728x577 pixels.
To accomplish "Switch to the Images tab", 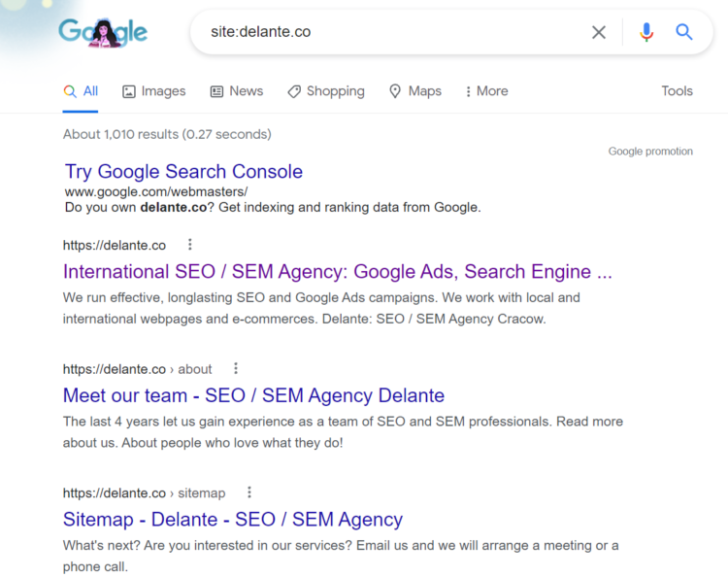I will point(153,91).
